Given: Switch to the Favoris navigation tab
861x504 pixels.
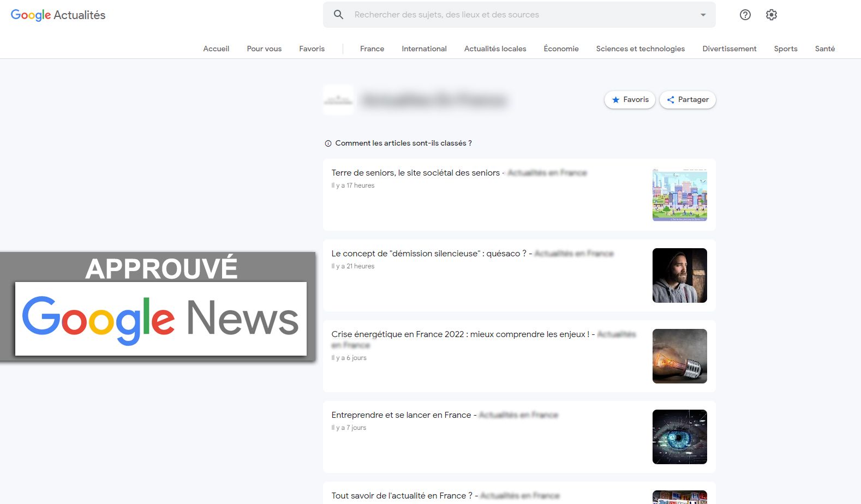Looking at the screenshot, I should [x=312, y=49].
